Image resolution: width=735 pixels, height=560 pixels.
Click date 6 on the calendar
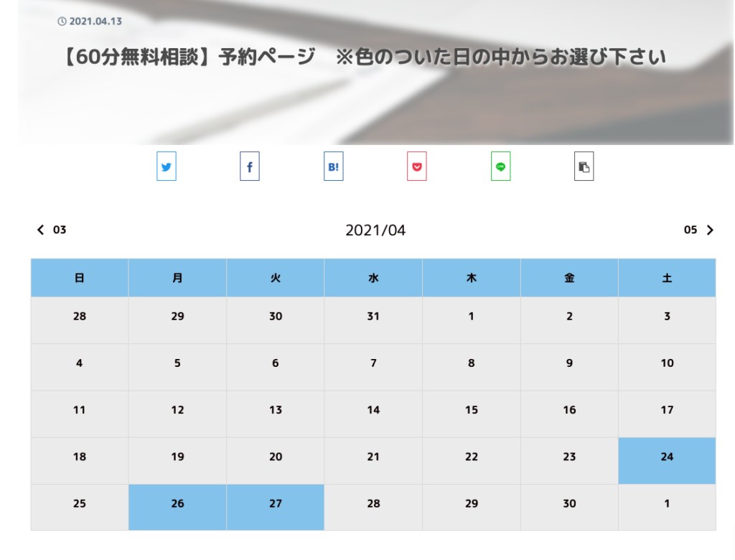(275, 368)
